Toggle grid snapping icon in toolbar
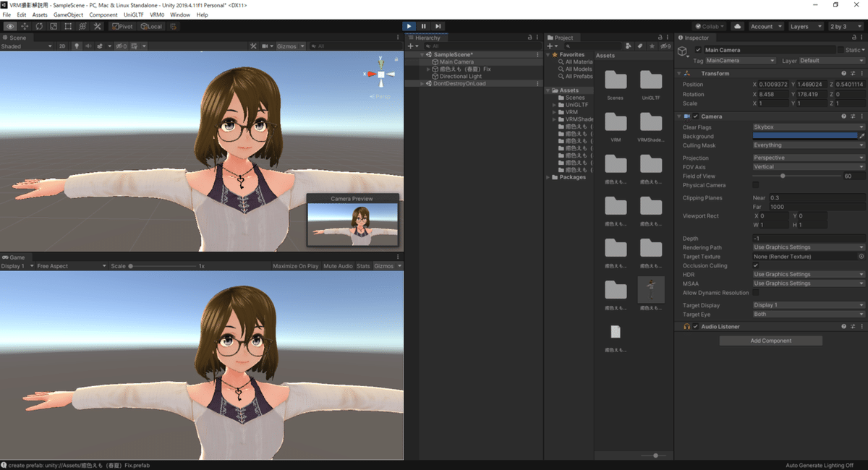The width and height of the screenshot is (868, 470). [x=173, y=26]
